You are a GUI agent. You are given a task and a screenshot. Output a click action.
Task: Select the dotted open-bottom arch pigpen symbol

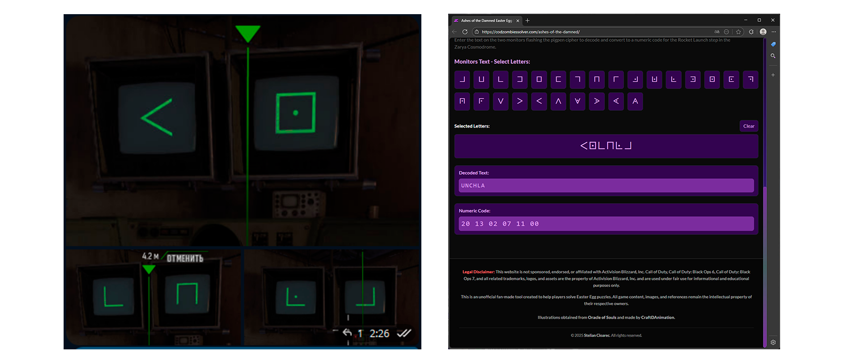(462, 101)
